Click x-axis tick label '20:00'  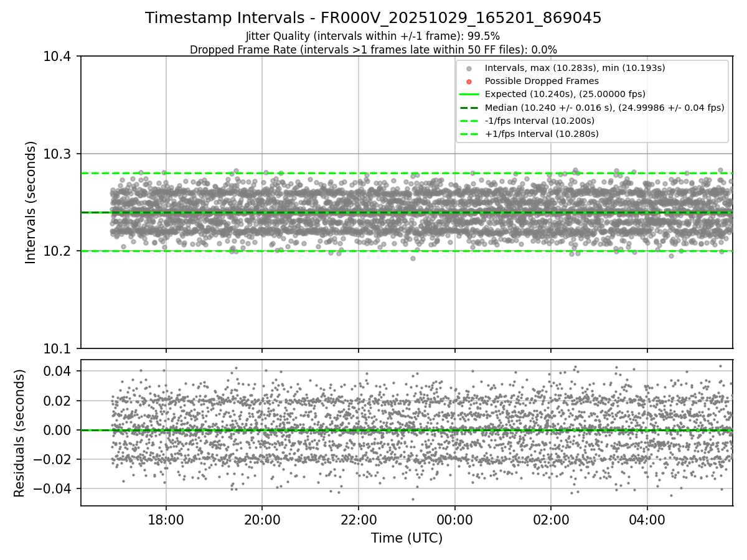(262, 519)
